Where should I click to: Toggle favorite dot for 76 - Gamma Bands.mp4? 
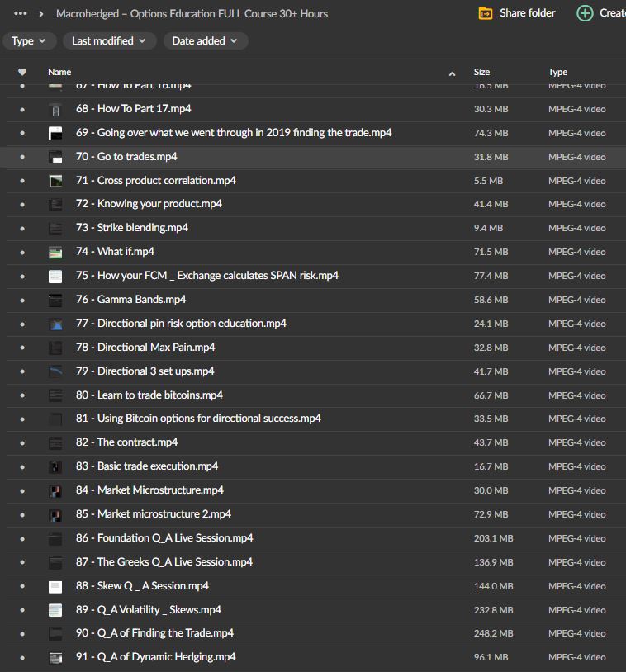coord(22,301)
